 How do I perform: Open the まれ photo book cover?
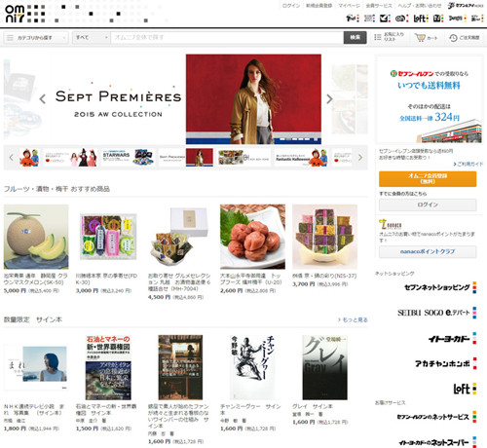(36, 367)
